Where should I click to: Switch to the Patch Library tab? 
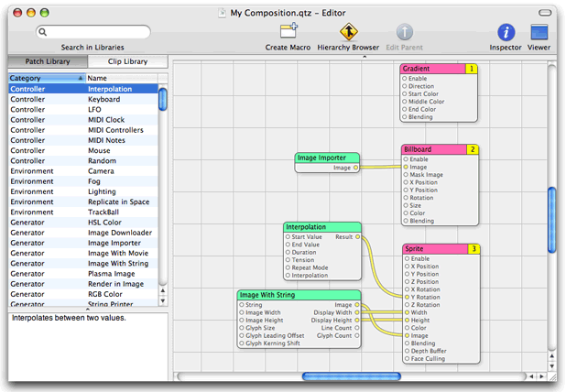[x=48, y=61]
